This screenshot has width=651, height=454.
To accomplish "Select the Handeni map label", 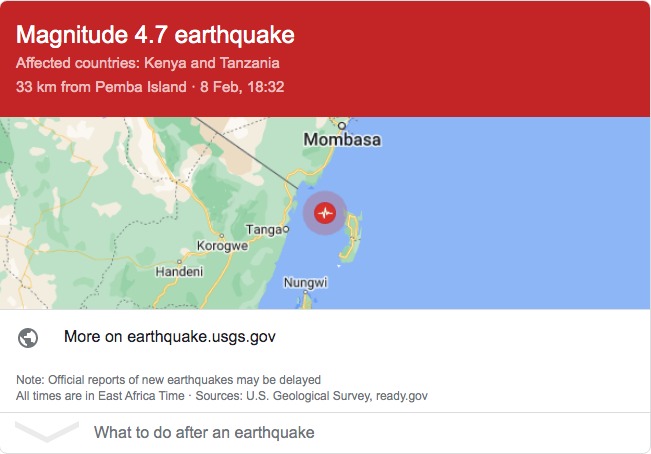I will point(179,272).
